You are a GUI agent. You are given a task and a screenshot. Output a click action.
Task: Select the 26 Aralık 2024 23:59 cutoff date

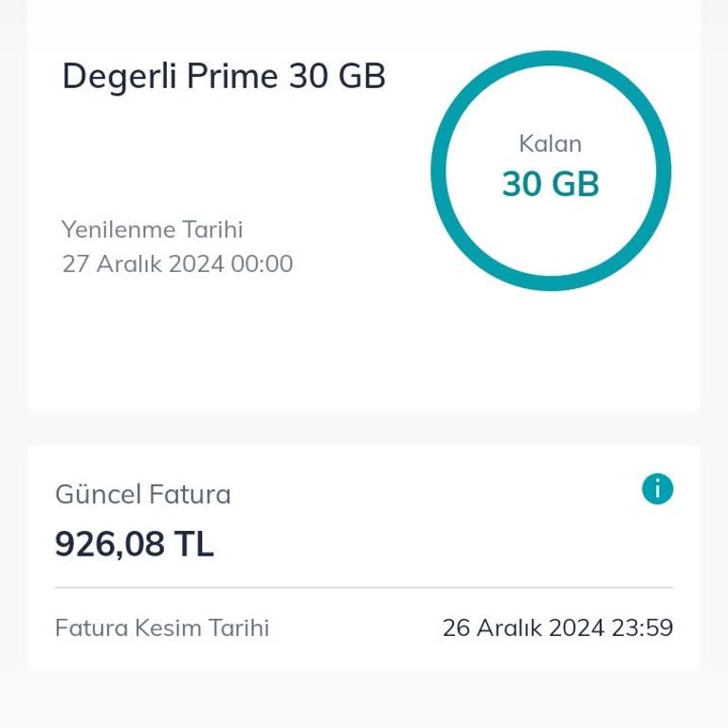(x=557, y=628)
